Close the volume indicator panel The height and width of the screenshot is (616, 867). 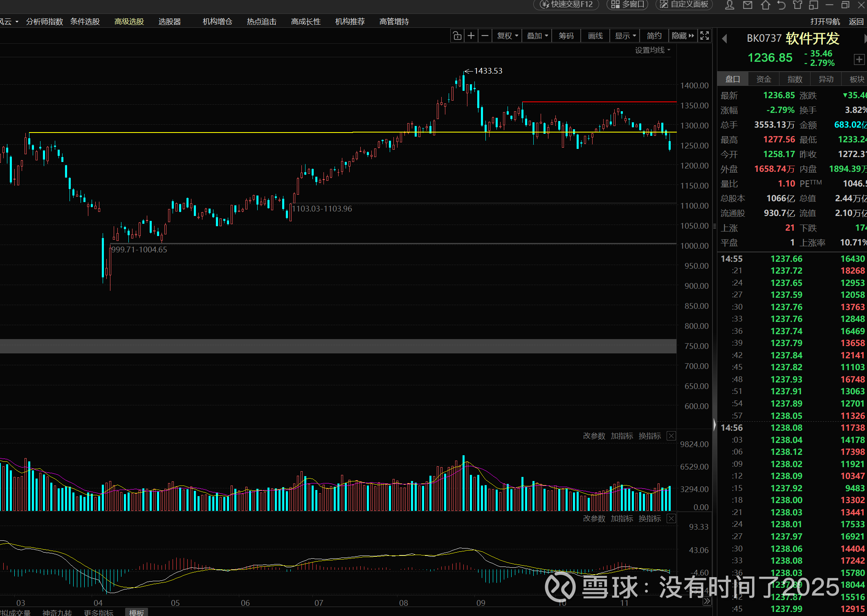pos(671,436)
